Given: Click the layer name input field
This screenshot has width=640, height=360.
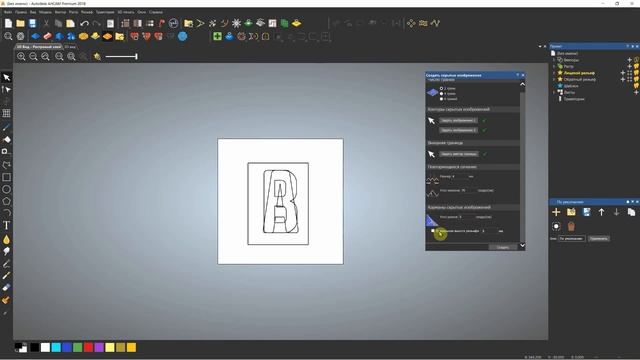Looking at the screenshot, I should click(x=572, y=238).
